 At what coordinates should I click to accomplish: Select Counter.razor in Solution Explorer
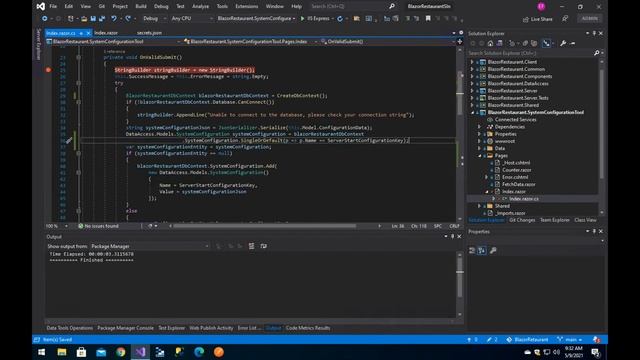pyautogui.click(x=517, y=170)
